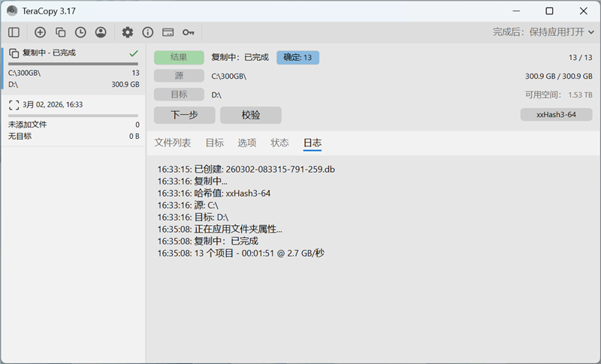Image resolution: width=601 pixels, height=364 pixels.
Task: Click the D:\ target path in details
Action: (x=216, y=95)
